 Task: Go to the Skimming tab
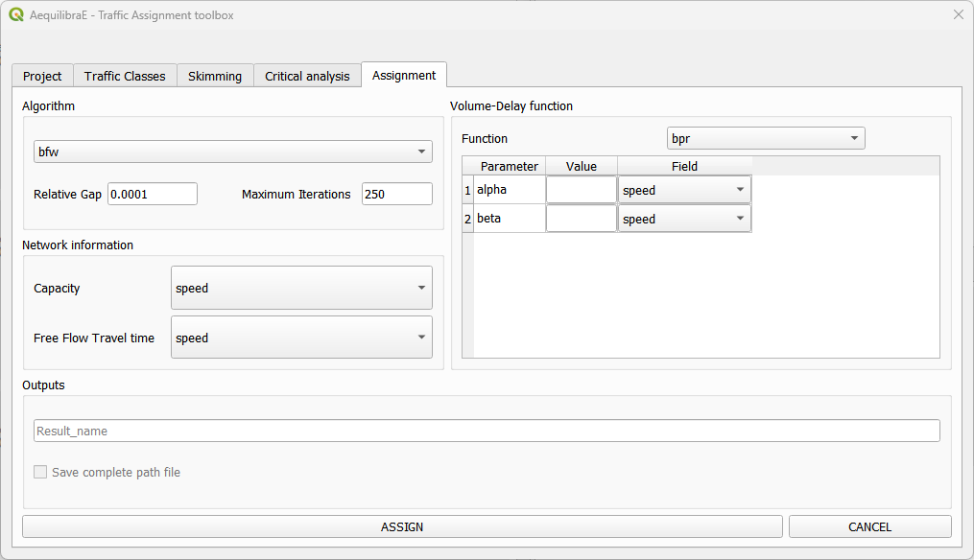point(215,76)
